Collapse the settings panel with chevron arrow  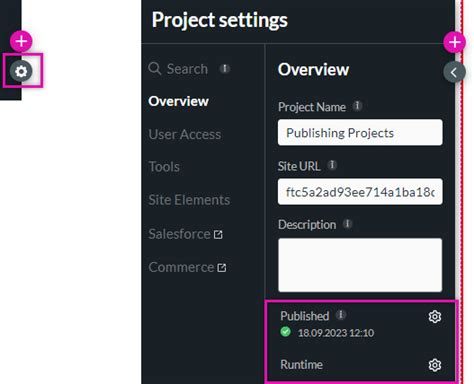tap(454, 72)
